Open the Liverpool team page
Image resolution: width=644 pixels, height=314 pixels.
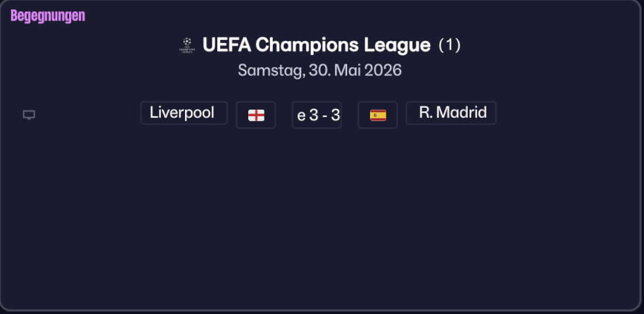183,113
